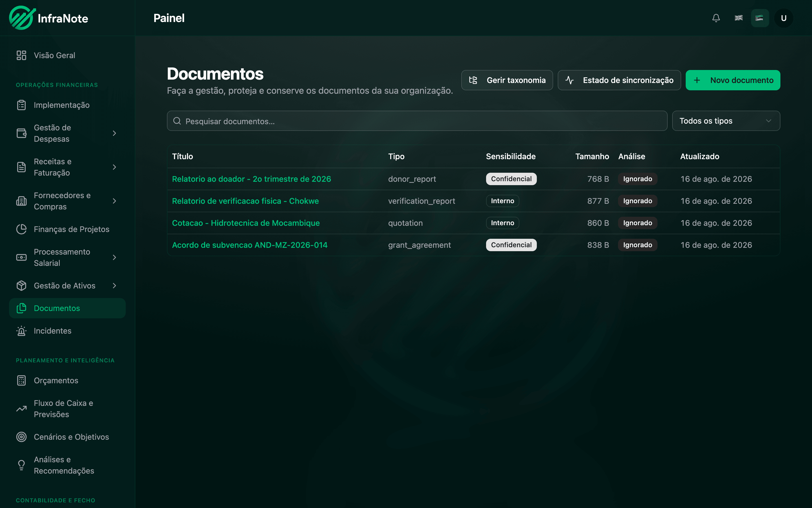812x508 pixels.
Task: Click the Documentos files icon in sidebar
Action: (x=21, y=308)
